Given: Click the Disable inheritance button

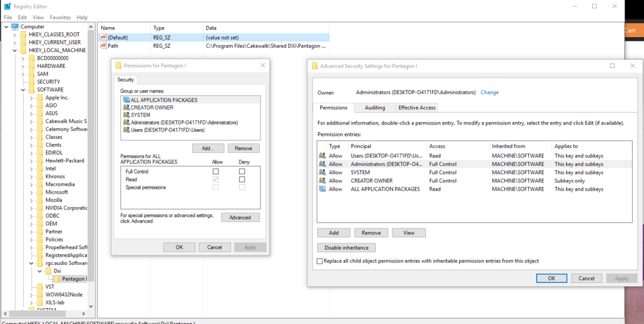Looking at the screenshot, I should (x=347, y=248).
